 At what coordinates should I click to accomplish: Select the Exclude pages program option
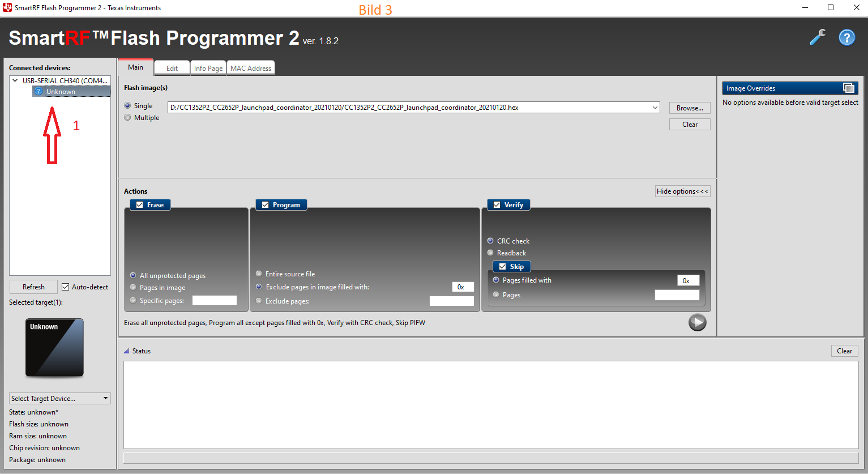(259, 301)
